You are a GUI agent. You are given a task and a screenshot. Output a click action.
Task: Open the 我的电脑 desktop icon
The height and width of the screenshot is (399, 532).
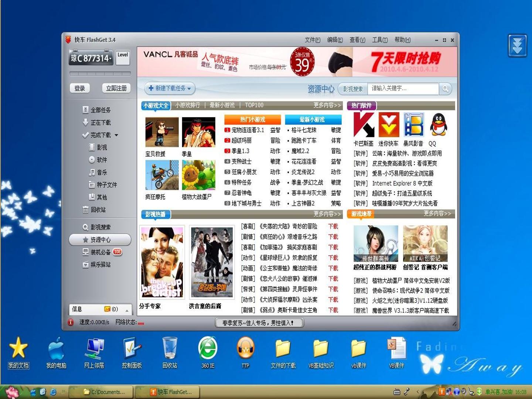click(x=56, y=353)
